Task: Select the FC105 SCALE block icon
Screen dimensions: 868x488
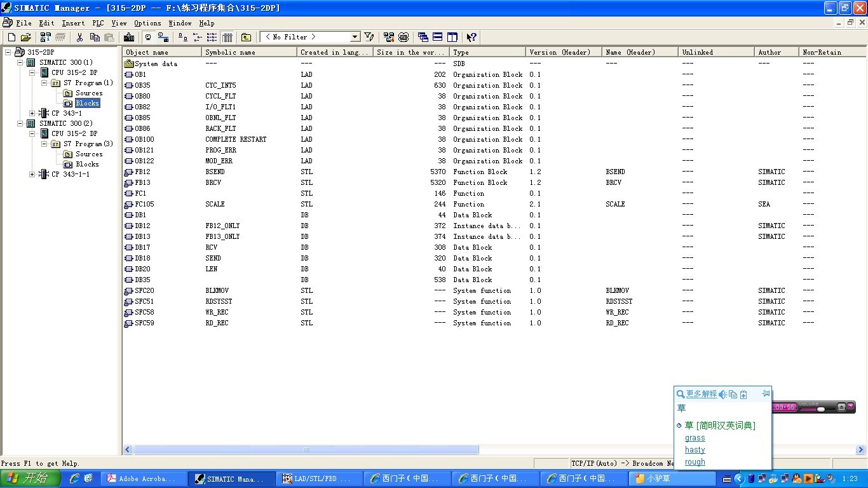Action: pyautogui.click(x=129, y=204)
